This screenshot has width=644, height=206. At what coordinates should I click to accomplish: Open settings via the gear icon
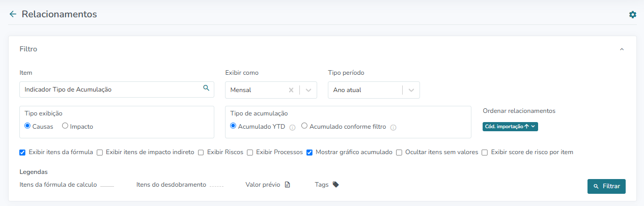(x=633, y=15)
